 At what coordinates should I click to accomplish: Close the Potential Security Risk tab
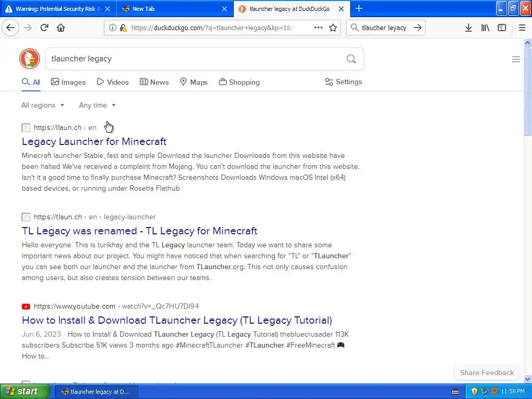[108, 9]
